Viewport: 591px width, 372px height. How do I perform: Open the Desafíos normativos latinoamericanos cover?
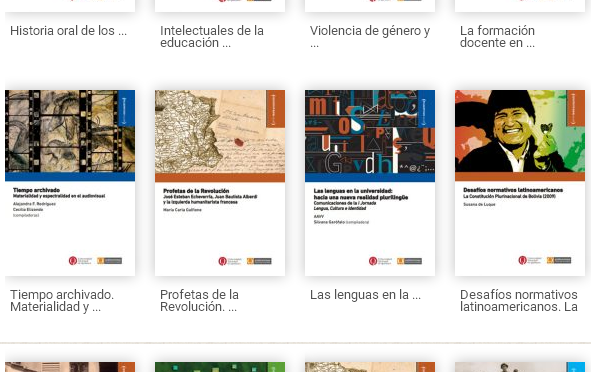point(520,183)
